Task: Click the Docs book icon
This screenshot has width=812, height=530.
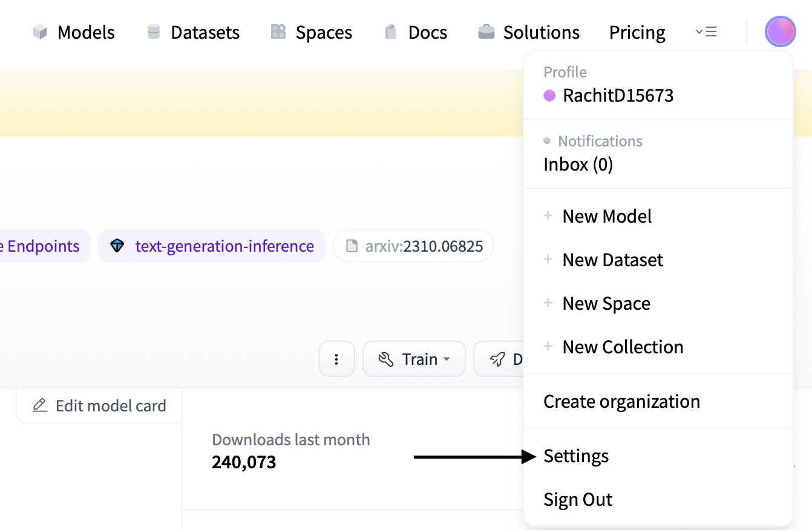Action: (x=391, y=32)
